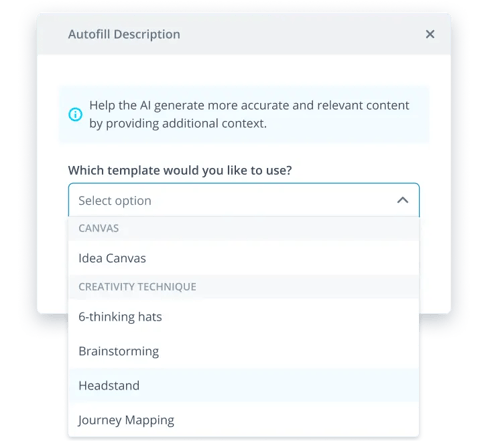Click the 'by providing additional context' line
This screenshot has width=488, height=441.
[178, 124]
